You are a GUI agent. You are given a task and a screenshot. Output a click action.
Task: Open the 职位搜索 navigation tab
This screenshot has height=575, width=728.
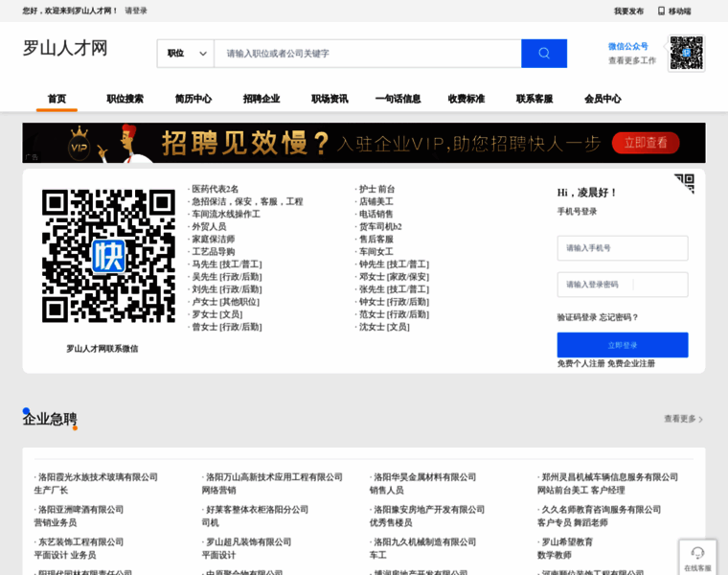[125, 99]
